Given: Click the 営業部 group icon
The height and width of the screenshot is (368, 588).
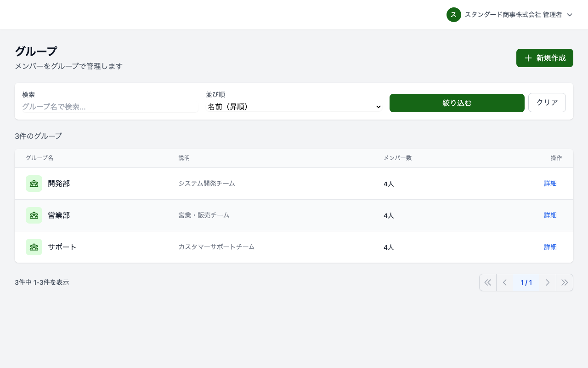Looking at the screenshot, I should [x=34, y=215].
